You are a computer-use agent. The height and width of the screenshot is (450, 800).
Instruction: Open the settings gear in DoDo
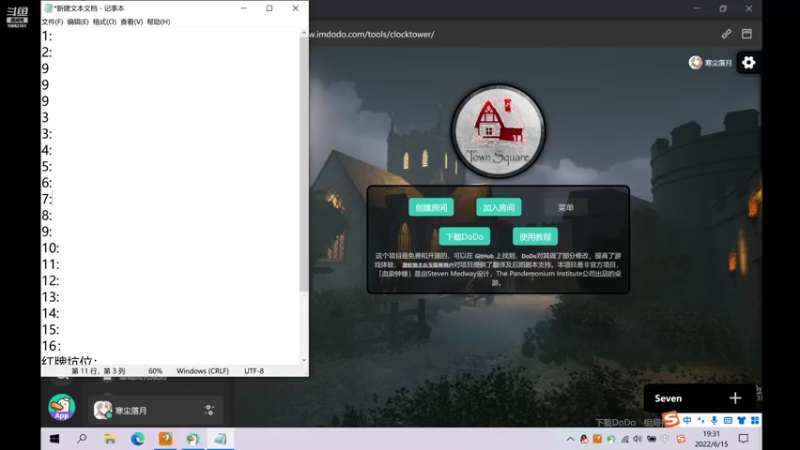tap(748, 63)
